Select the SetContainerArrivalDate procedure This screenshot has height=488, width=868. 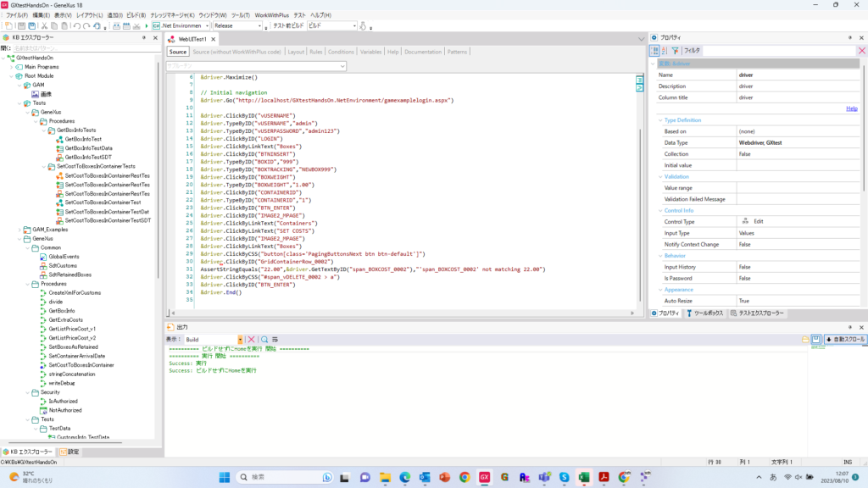point(76,357)
